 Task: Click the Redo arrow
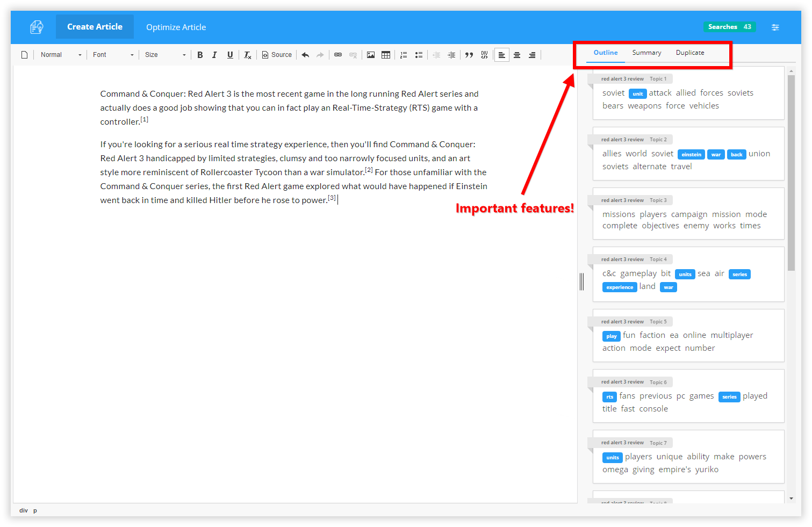320,55
